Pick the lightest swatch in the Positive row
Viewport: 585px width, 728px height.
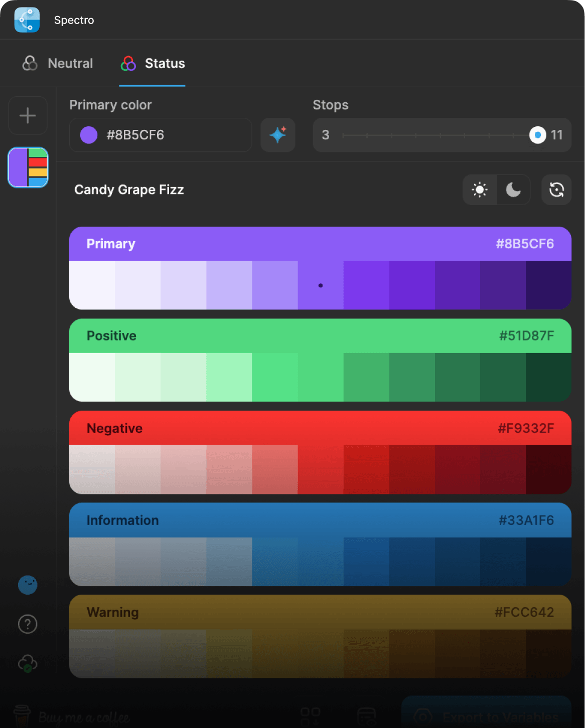[x=92, y=377]
